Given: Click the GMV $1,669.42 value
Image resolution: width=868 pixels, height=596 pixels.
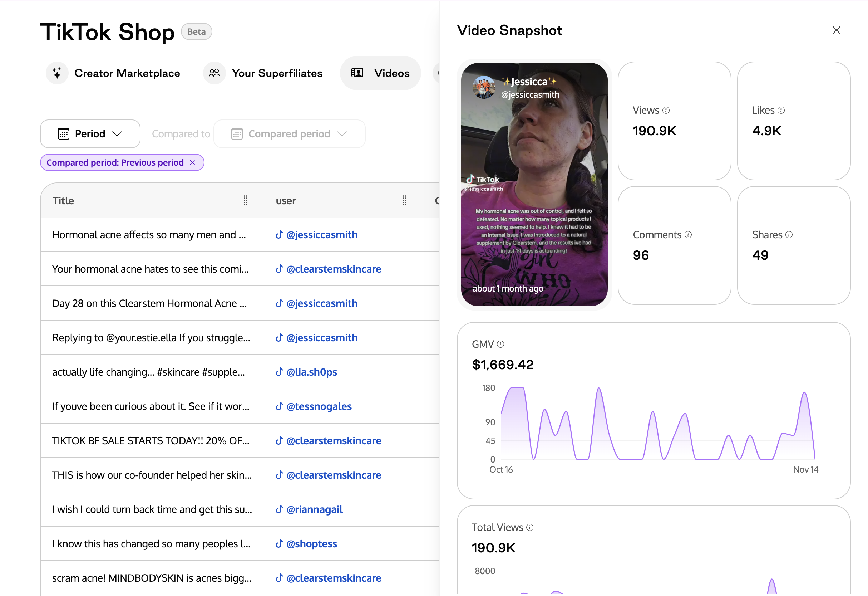Looking at the screenshot, I should [x=503, y=365].
